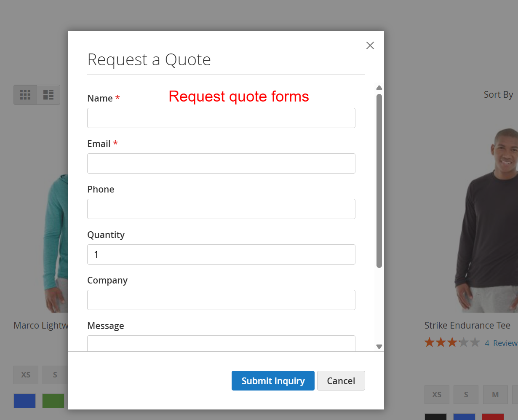Open the Sort By dropdown

(499, 94)
